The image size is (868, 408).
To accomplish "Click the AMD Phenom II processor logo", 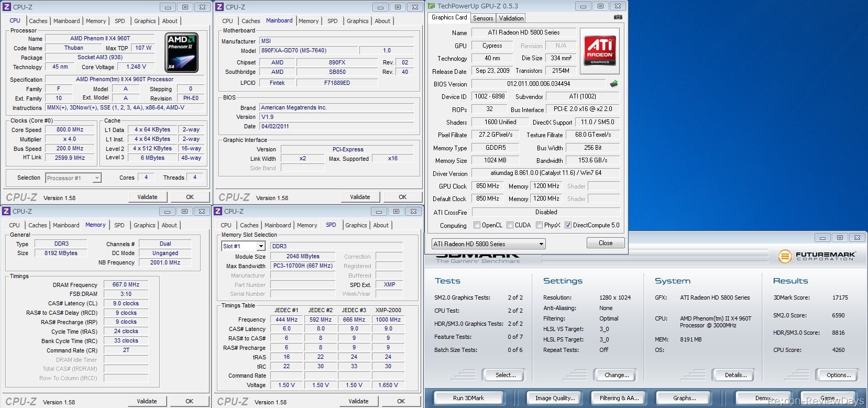I will [x=181, y=52].
